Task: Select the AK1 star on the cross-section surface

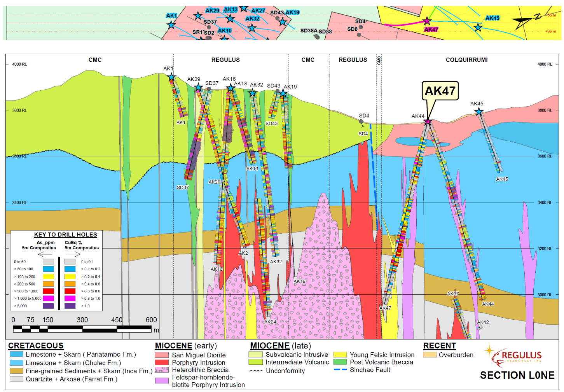Action: tap(171, 77)
